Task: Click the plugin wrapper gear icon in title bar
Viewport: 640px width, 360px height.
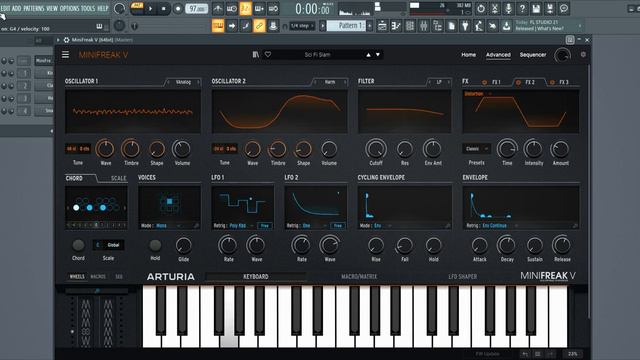Action: click(67, 40)
